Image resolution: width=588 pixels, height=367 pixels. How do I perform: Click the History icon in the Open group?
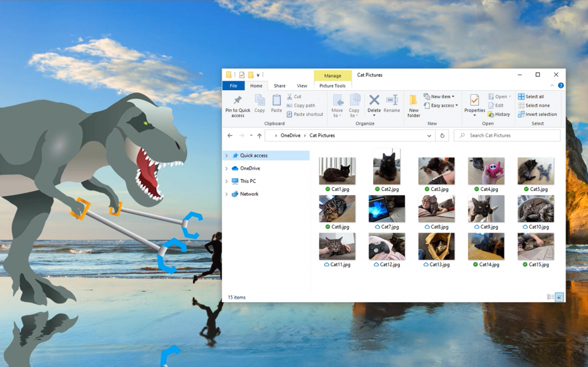(x=498, y=114)
